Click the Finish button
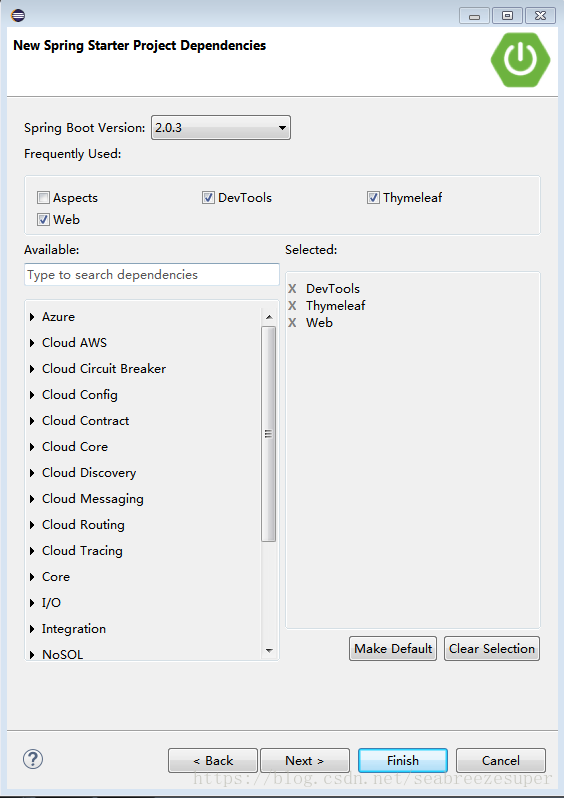This screenshot has height=798, width=564. 403,760
